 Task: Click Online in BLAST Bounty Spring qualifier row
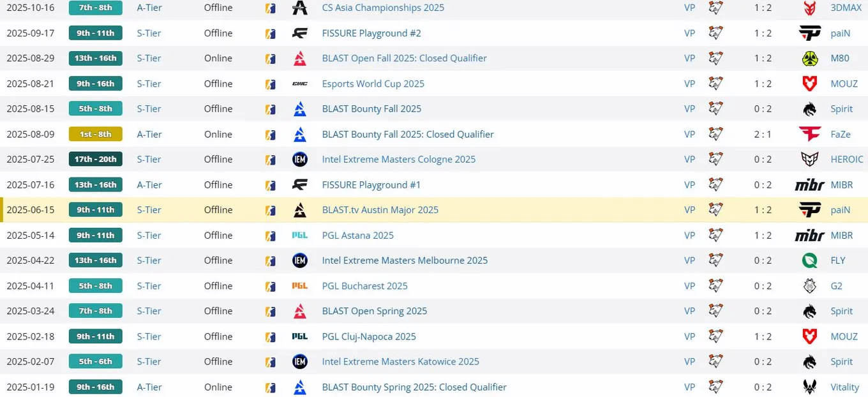(x=218, y=387)
